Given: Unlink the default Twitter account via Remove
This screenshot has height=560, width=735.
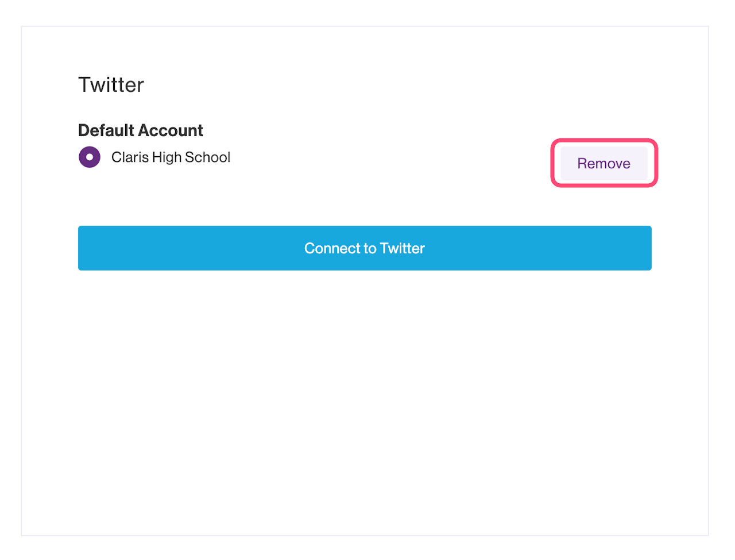Looking at the screenshot, I should point(604,163).
